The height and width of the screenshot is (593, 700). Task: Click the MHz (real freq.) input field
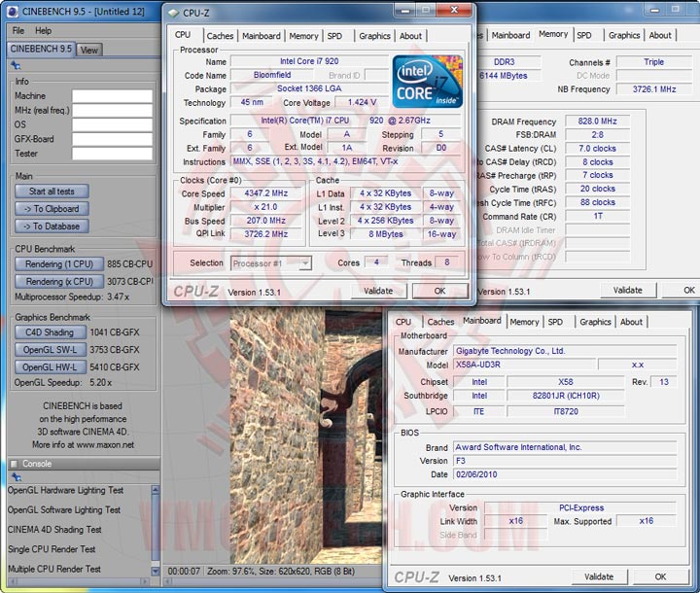click(112, 110)
